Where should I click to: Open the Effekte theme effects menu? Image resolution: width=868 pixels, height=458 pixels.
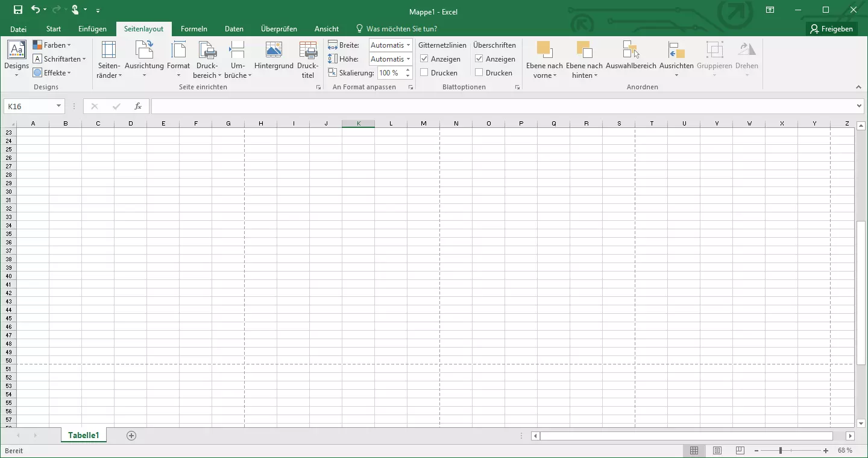point(52,73)
